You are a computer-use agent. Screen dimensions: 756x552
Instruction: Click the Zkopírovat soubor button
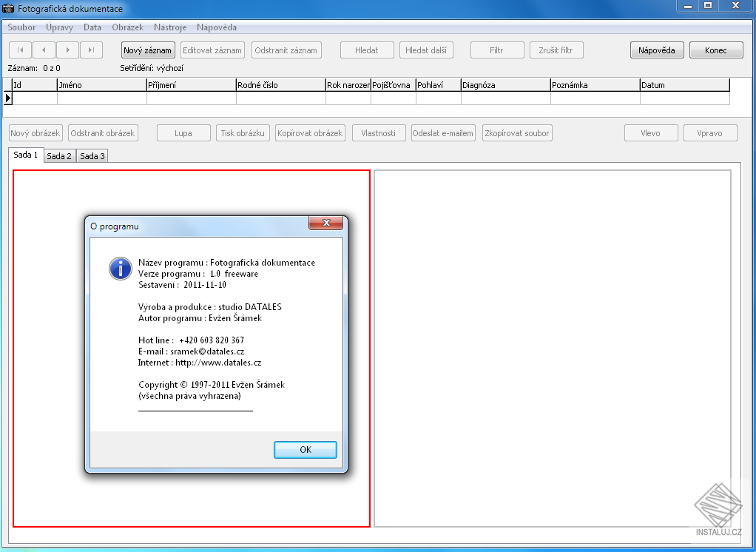coord(517,133)
